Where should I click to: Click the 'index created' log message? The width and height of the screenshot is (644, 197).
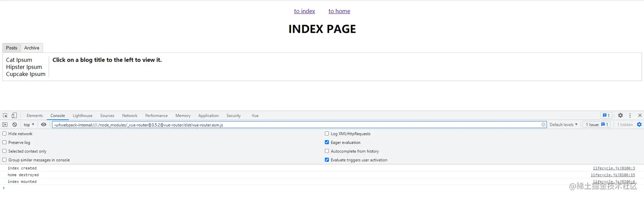(x=22, y=168)
